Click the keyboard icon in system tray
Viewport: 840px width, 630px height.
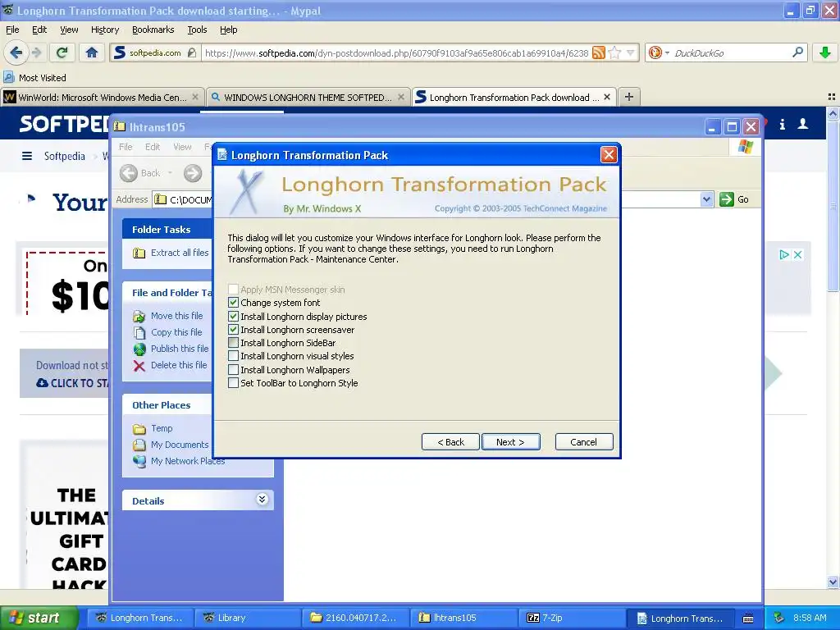click(748, 619)
